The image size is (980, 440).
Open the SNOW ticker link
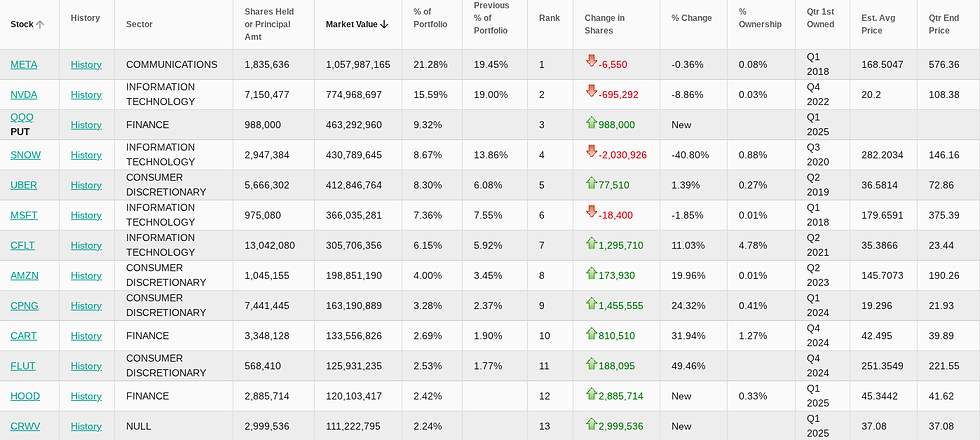coord(26,155)
